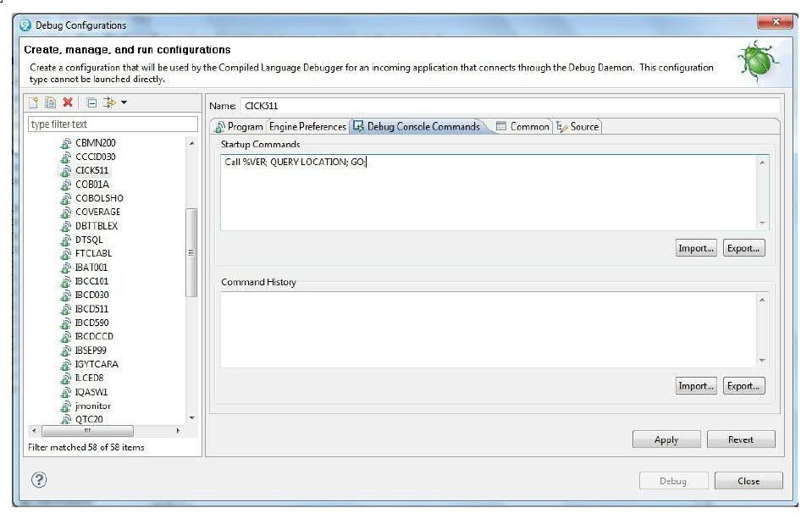Image resolution: width=812 pixels, height=519 pixels.
Task: Open the Engine Preferences tab
Action: (307, 127)
